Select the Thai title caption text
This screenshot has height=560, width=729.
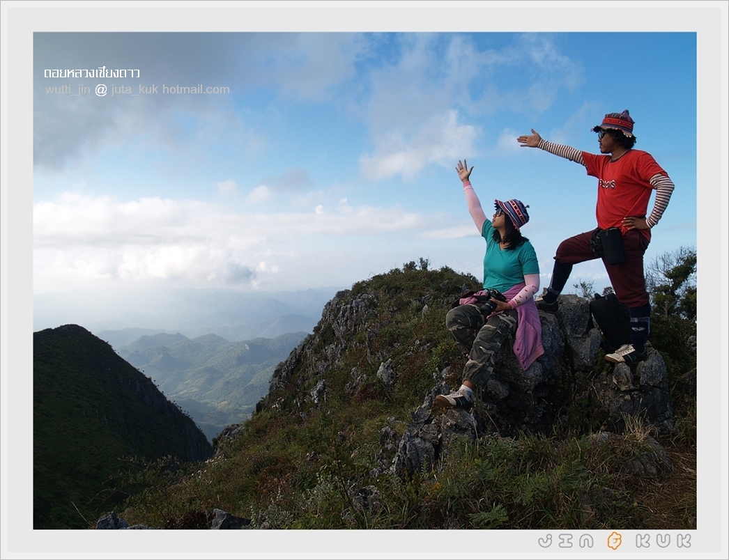pos(91,72)
